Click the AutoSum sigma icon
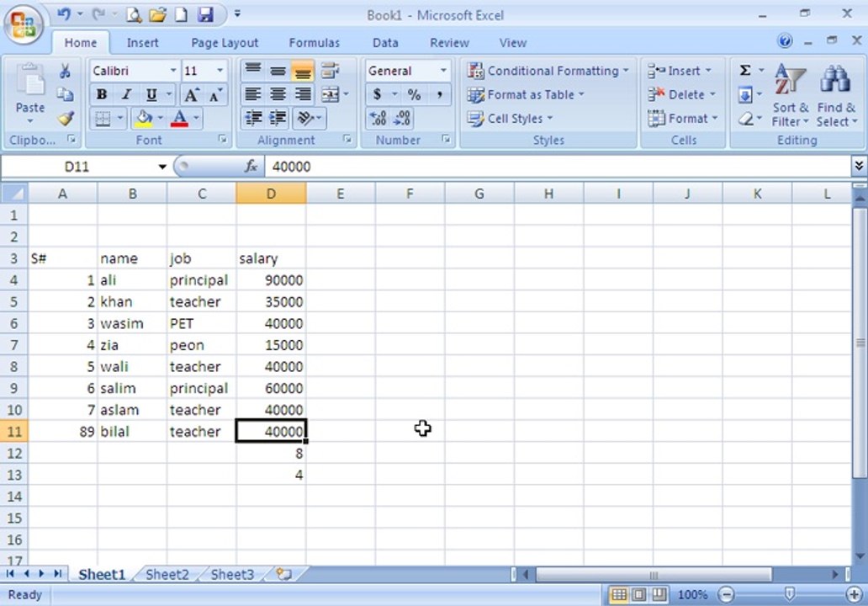 (745, 71)
